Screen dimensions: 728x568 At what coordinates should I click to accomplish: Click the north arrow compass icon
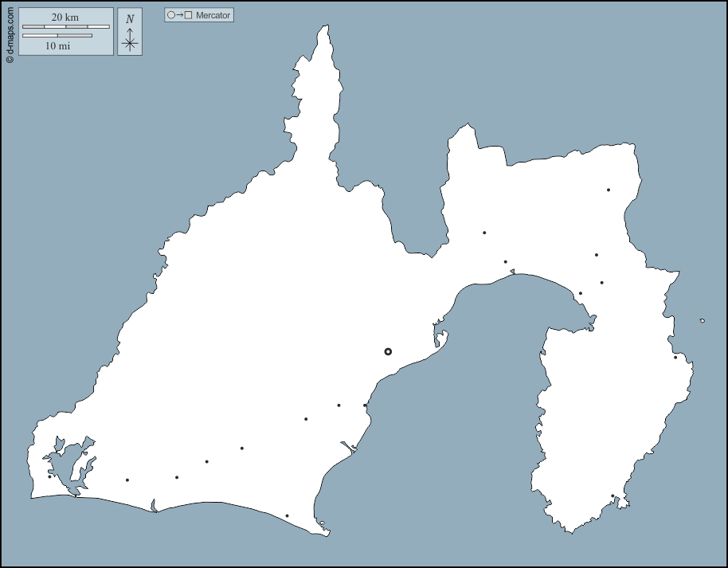pyautogui.click(x=130, y=41)
